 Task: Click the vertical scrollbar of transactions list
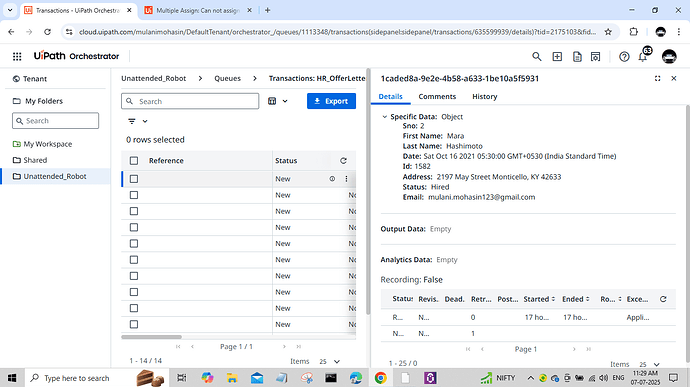coord(368,192)
